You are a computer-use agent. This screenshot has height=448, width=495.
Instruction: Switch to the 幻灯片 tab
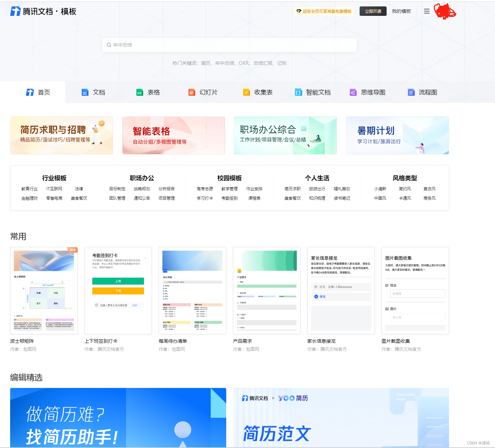(x=203, y=92)
